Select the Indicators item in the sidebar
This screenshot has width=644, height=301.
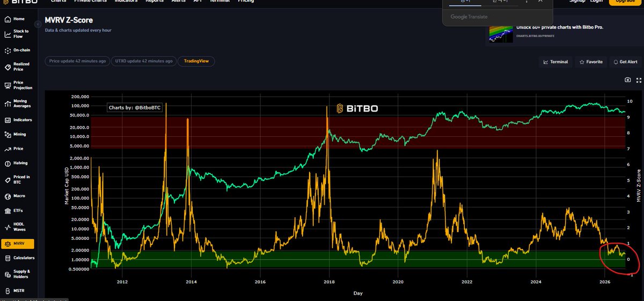(x=17, y=120)
